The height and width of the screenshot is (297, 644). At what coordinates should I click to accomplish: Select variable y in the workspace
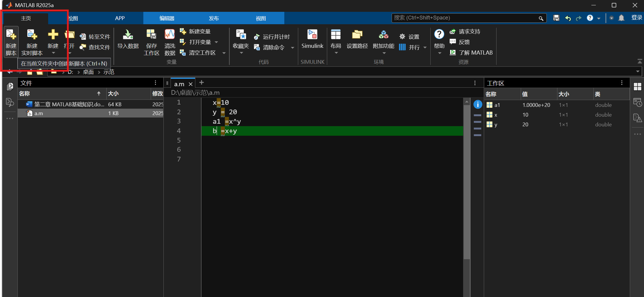(x=557, y=125)
